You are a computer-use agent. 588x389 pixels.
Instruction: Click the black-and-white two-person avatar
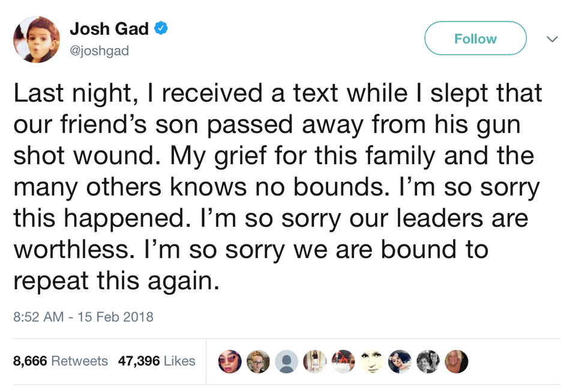pos(428,361)
